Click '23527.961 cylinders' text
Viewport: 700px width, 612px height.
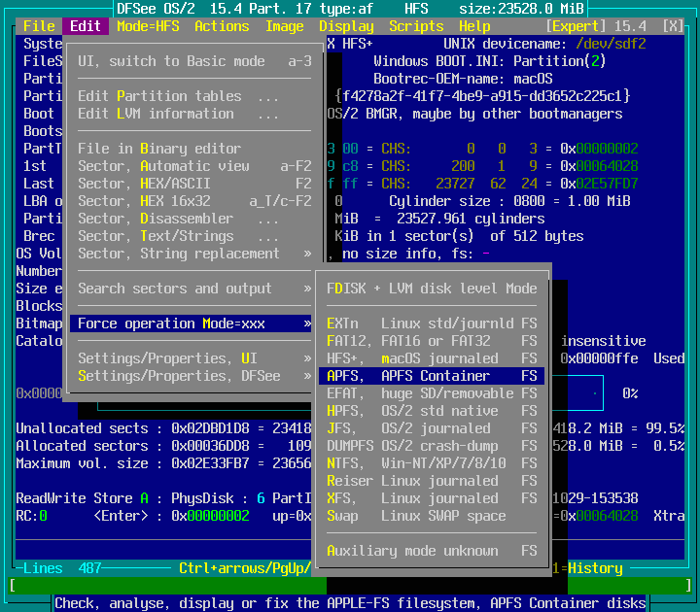pos(471,219)
